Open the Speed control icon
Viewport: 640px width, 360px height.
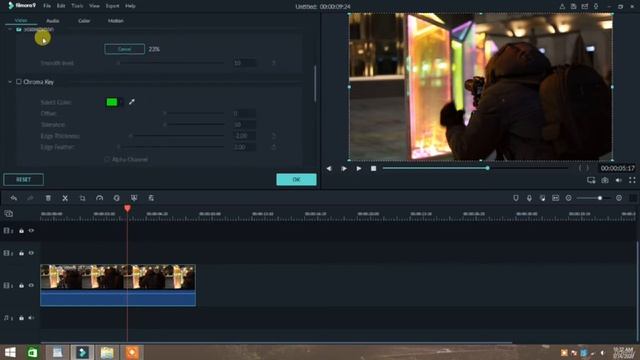tap(99, 198)
